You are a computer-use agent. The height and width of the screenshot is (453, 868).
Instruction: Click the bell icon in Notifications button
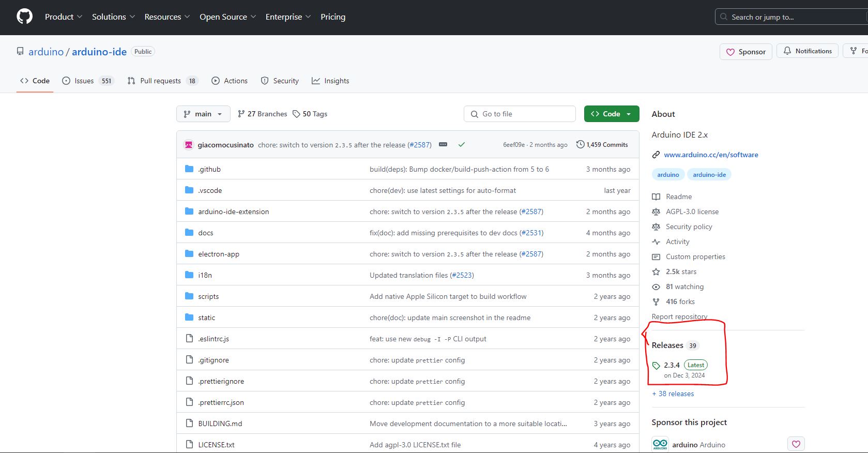click(787, 51)
